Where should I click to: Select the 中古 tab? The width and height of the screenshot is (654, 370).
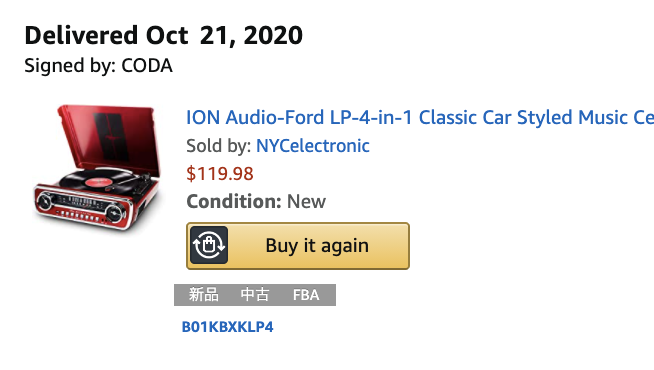255,295
